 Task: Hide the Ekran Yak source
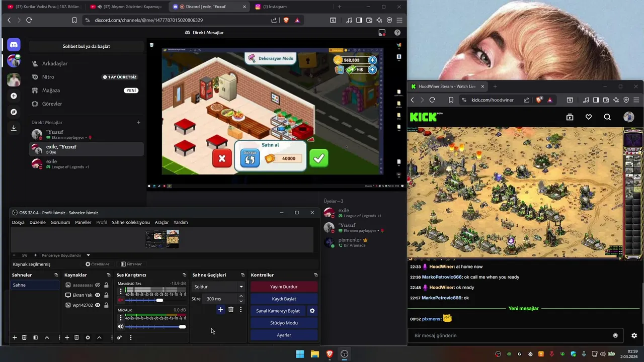(x=98, y=295)
